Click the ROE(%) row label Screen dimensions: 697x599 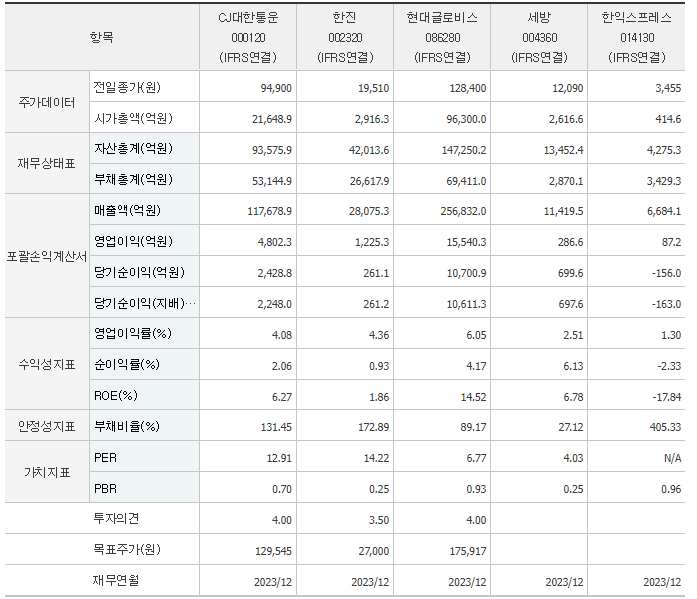point(116,395)
